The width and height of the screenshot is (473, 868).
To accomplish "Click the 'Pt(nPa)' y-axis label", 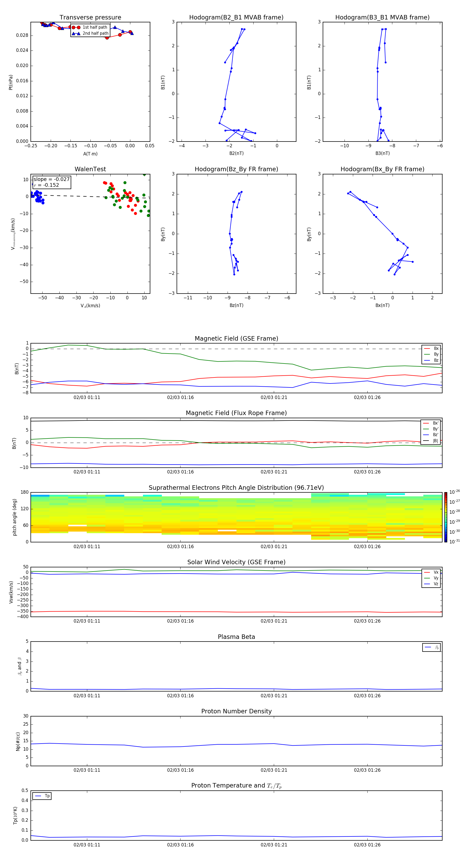I will [11, 82].
